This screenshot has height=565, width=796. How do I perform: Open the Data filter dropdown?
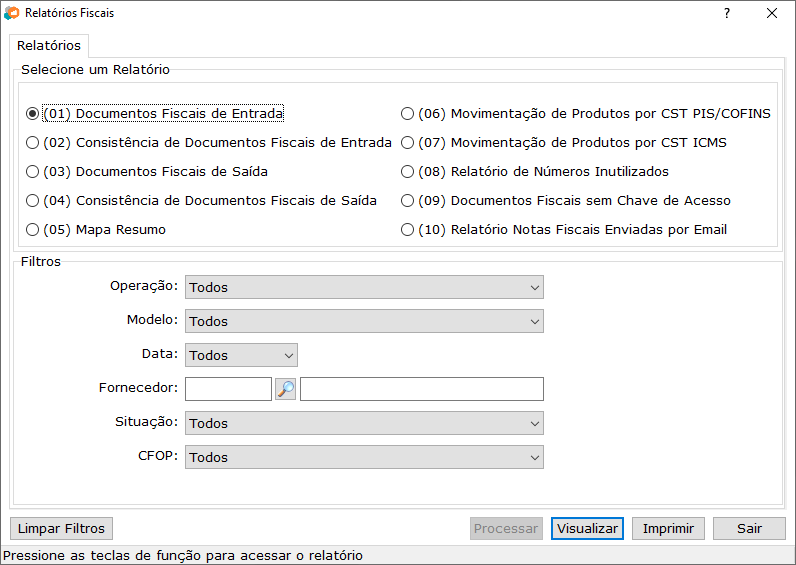pos(241,355)
